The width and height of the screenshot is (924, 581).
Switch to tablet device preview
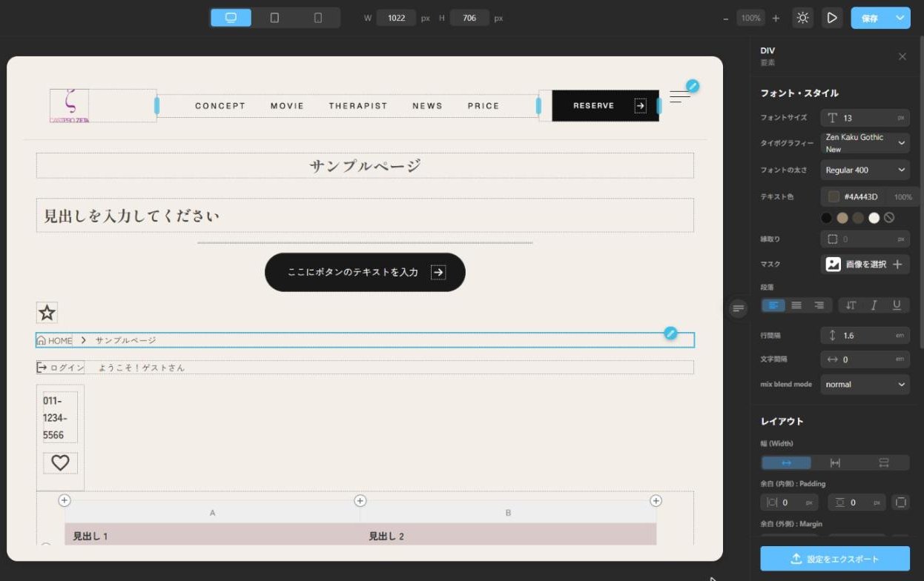[274, 18]
